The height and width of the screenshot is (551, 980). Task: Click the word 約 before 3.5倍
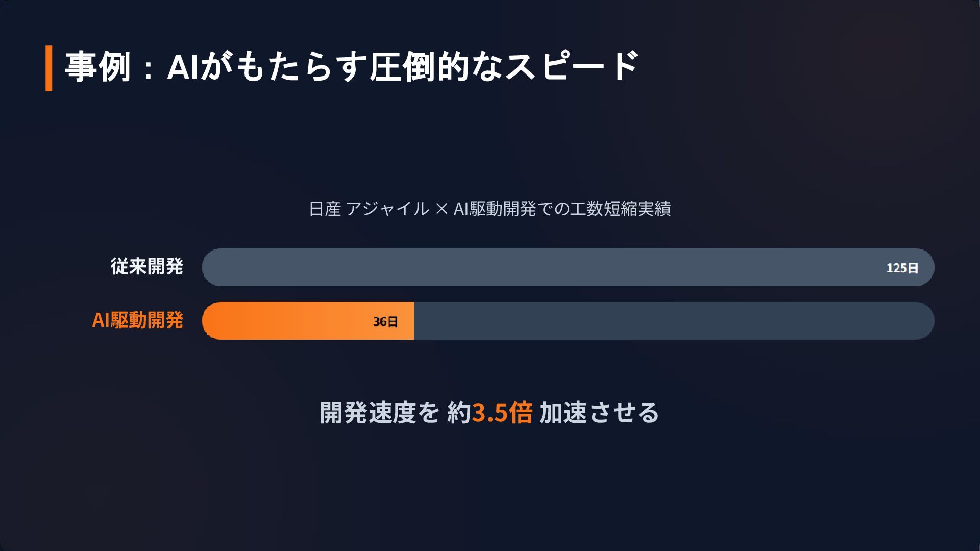click(x=459, y=413)
